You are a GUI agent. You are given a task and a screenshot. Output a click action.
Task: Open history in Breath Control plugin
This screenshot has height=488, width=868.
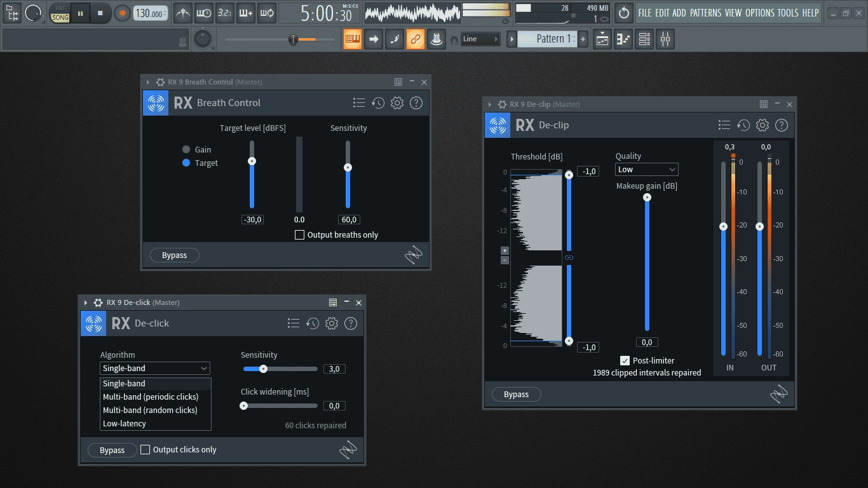(x=378, y=103)
